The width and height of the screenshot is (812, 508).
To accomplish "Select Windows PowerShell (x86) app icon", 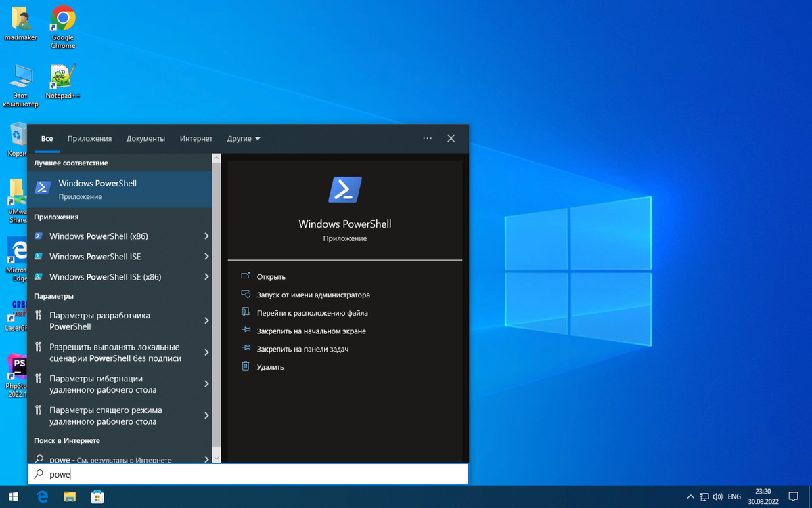I will coord(39,236).
